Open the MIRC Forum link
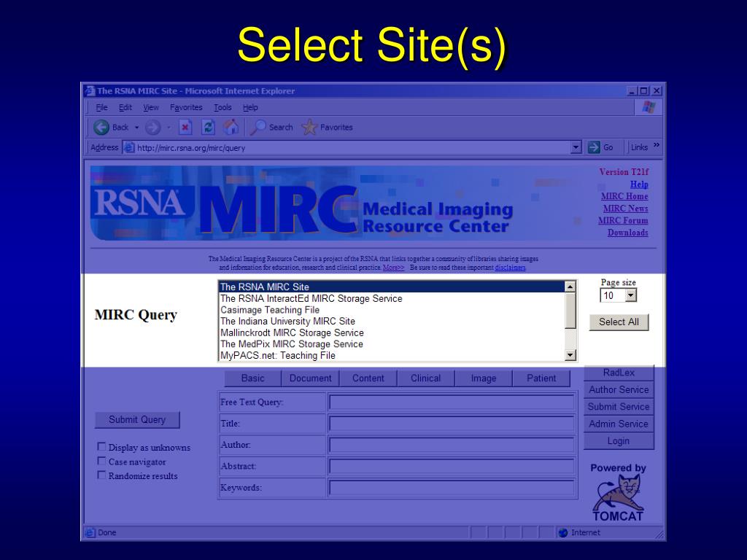 tap(623, 220)
